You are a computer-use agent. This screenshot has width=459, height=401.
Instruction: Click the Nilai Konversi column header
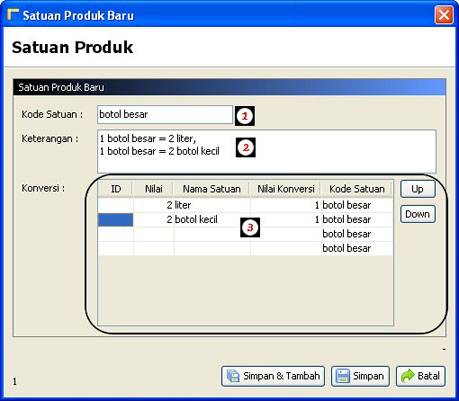(286, 189)
